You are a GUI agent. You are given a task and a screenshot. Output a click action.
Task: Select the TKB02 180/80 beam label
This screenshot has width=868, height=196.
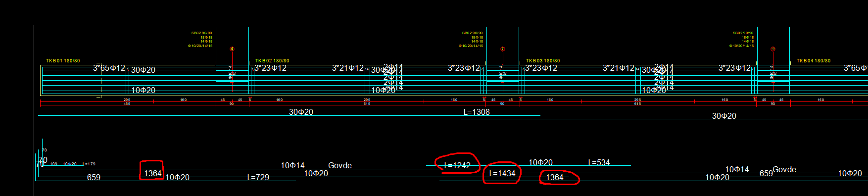coord(272,61)
